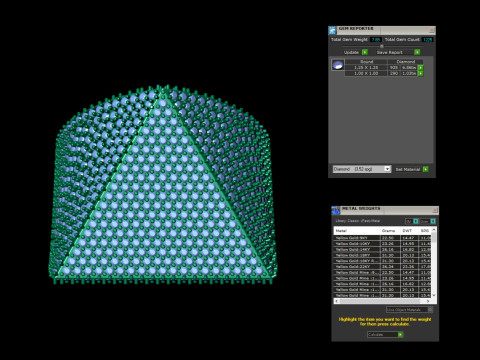Click the Metal Weights panel title icon

point(336,210)
